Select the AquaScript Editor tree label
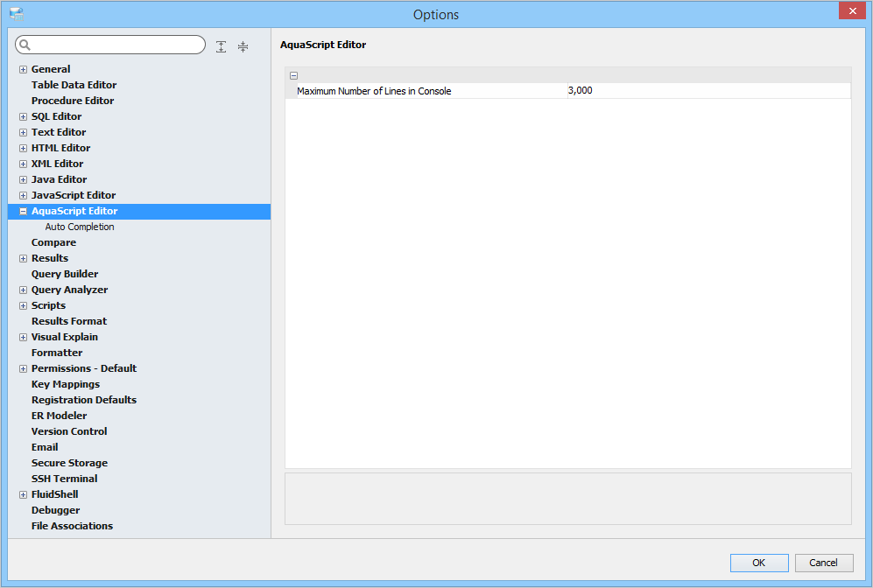Image resolution: width=873 pixels, height=588 pixels. click(x=74, y=211)
